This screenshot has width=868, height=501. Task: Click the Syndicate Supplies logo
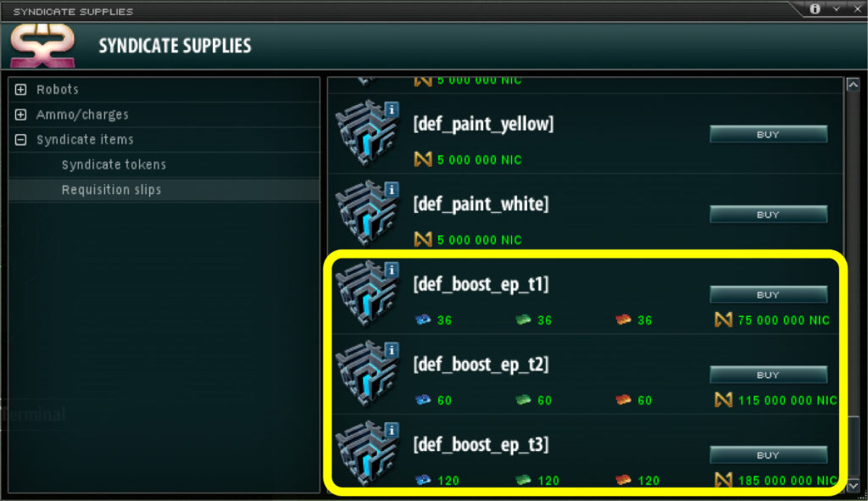pos(42,46)
